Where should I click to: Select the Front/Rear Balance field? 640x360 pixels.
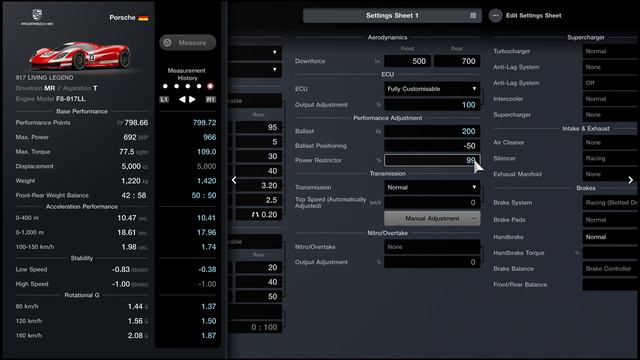(x=611, y=284)
